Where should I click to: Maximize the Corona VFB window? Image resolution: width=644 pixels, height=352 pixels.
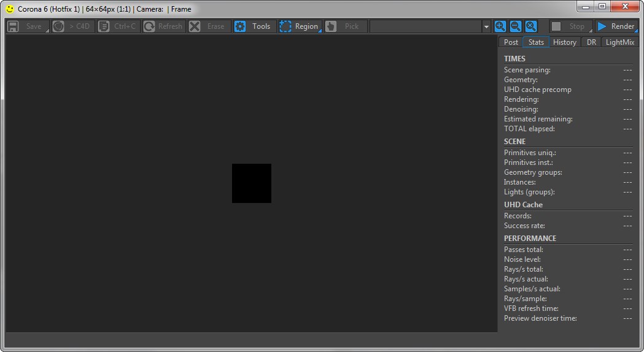[602, 7]
